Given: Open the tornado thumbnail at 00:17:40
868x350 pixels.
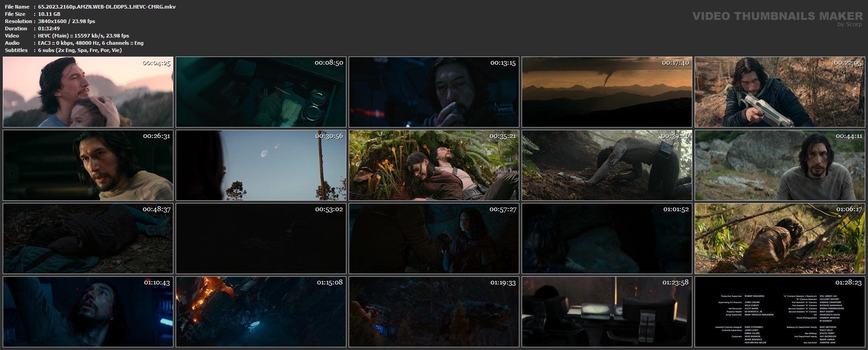Looking at the screenshot, I should pyautogui.click(x=607, y=92).
